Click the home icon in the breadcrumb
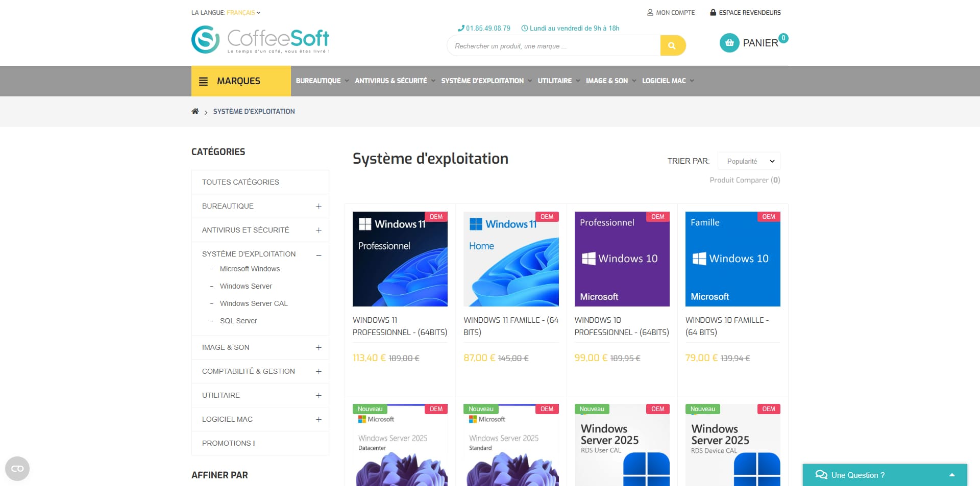Viewport: 980px width, 486px height. pyautogui.click(x=195, y=111)
